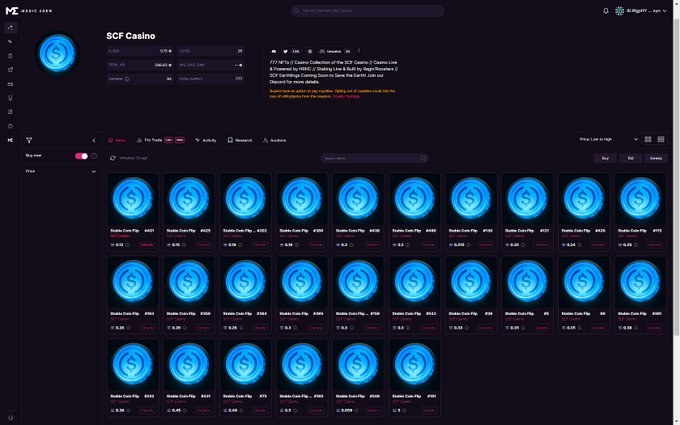The width and height of the screenshot is (680, 425).
Task: Click the info icon beside price 0.215
Action: pyautogui.click(x=469, y=245)
